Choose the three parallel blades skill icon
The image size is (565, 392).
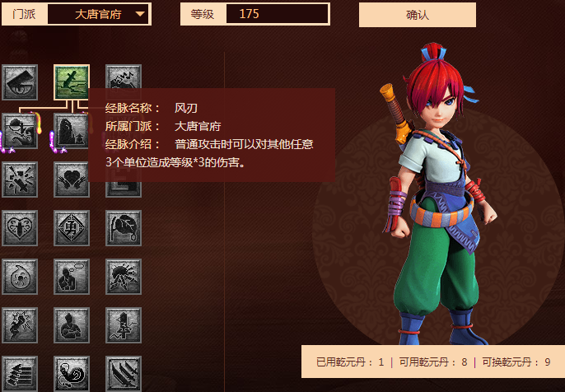124,374
